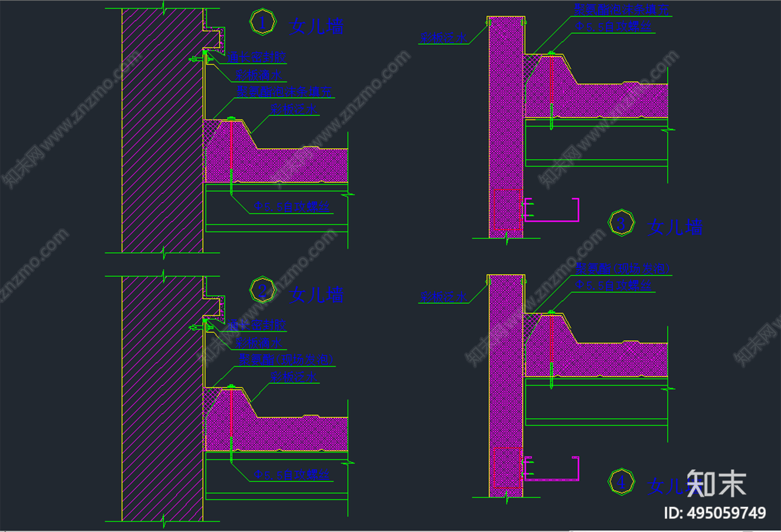
Task: Click the '聚氨酯泡沫条填充' label in detail 1
Action: [284, 91]
